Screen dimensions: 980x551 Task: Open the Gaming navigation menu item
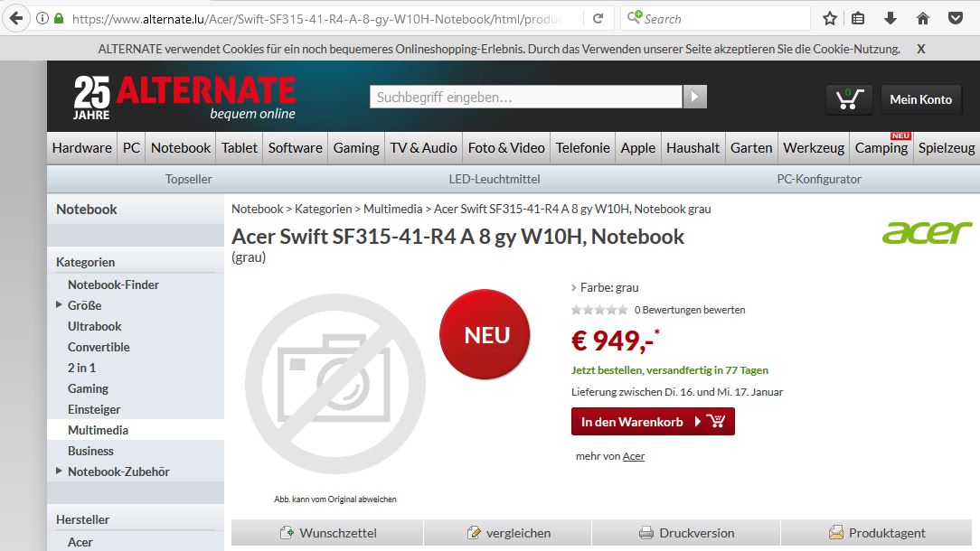point(355,148)
